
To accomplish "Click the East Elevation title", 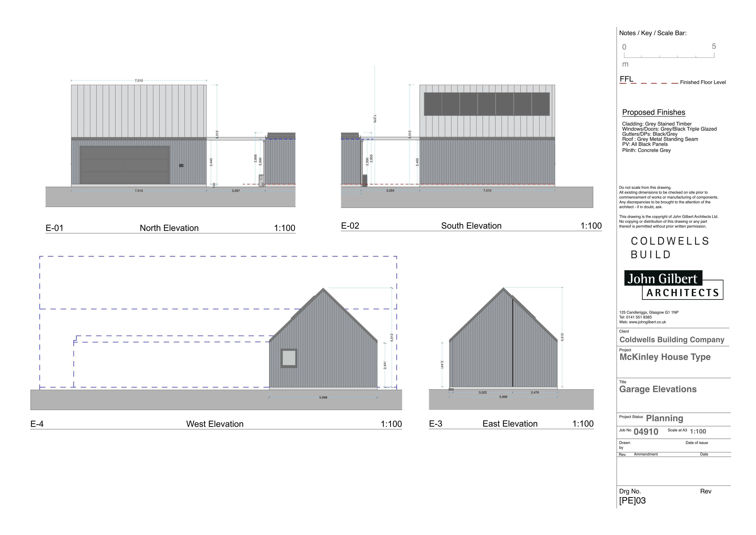I will (x=510, y=424).
